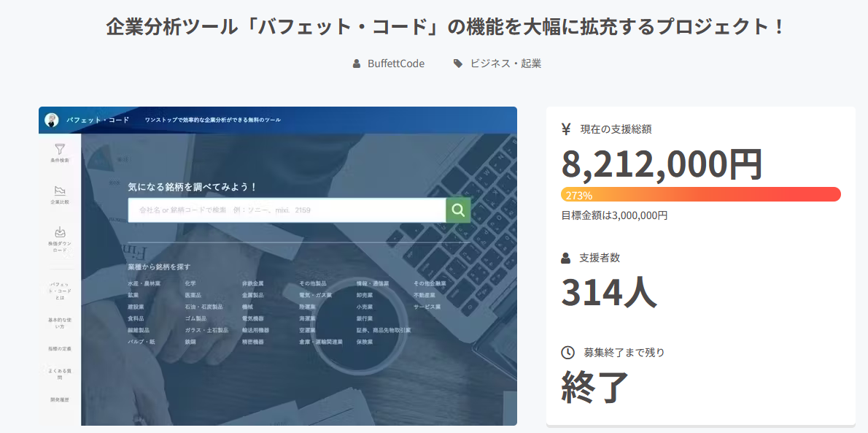
Task: Select 開発履歴 in the sidebar
Action: pos(60,400)
